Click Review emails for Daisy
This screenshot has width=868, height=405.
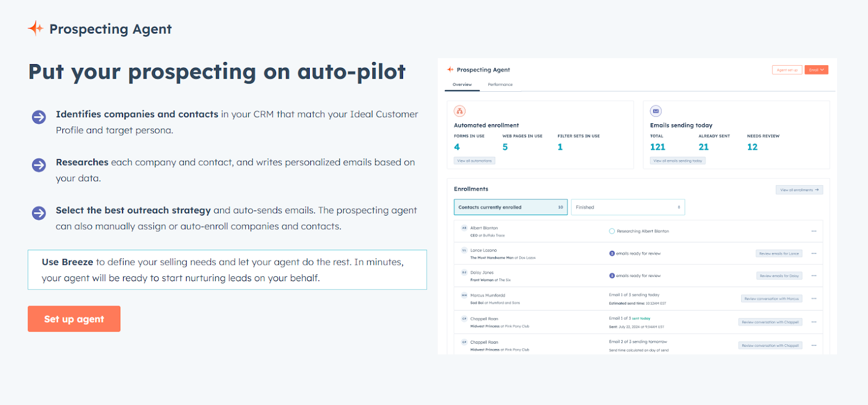point(780,275)
